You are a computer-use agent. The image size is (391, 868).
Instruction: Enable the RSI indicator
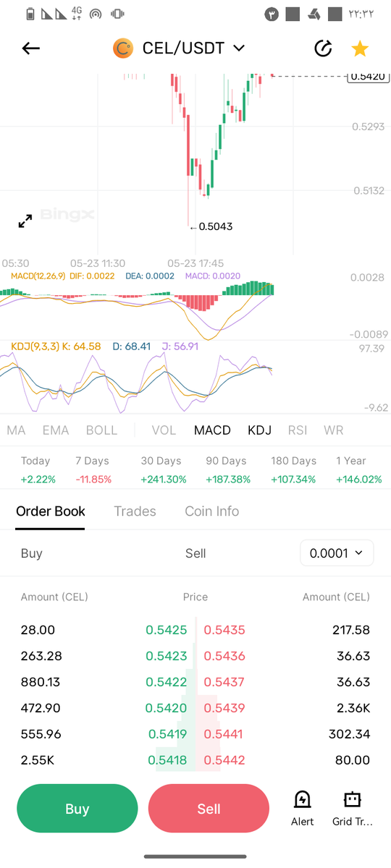pyautogui.click(x=298, y=430)
